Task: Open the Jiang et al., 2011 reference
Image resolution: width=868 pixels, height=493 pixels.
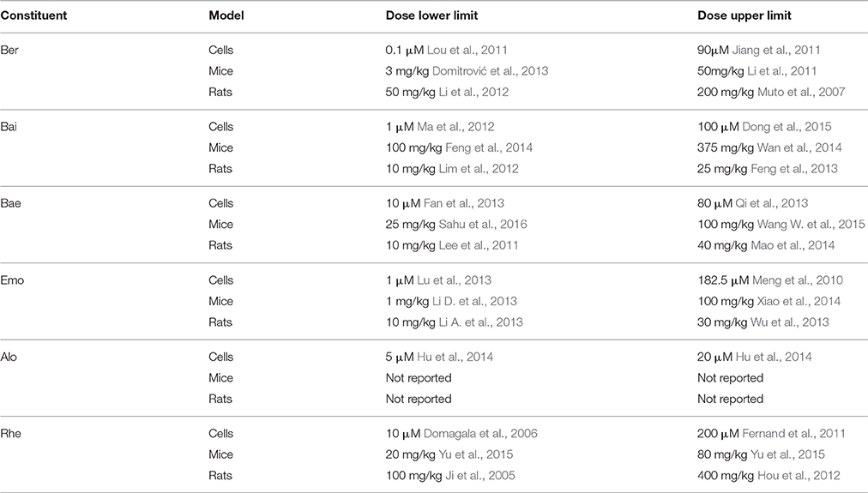Action: point(776,50)
